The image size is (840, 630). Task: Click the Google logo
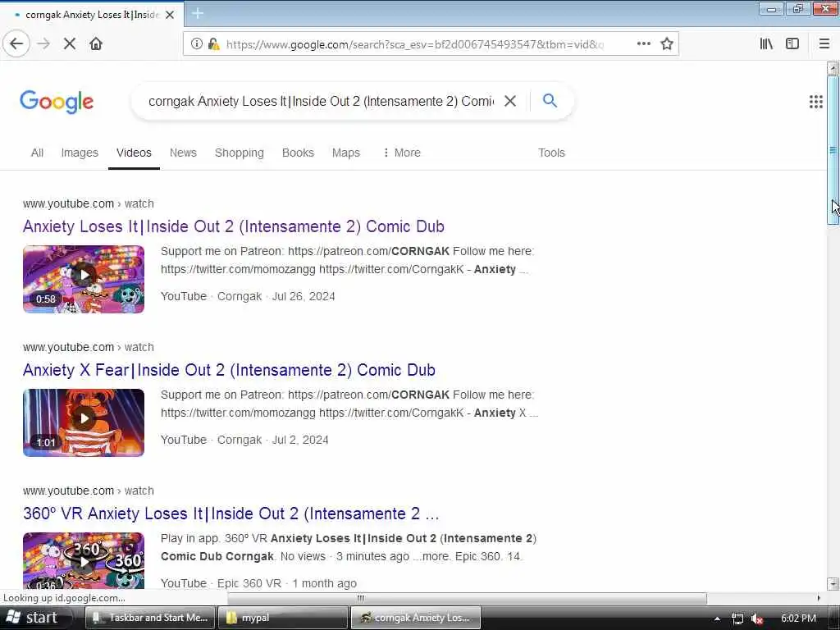point(57,101)
